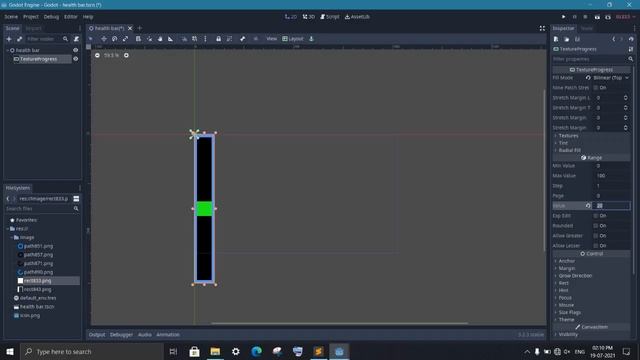The image size is (640, 360).
Task: Go back in FileSystem path history
Action: pos(8,199)
